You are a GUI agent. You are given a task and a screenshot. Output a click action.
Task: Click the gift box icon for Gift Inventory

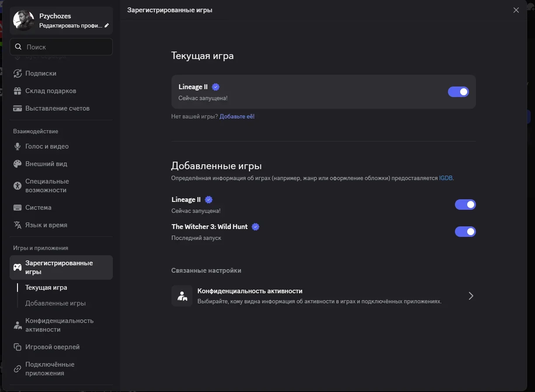click(17, 91)
